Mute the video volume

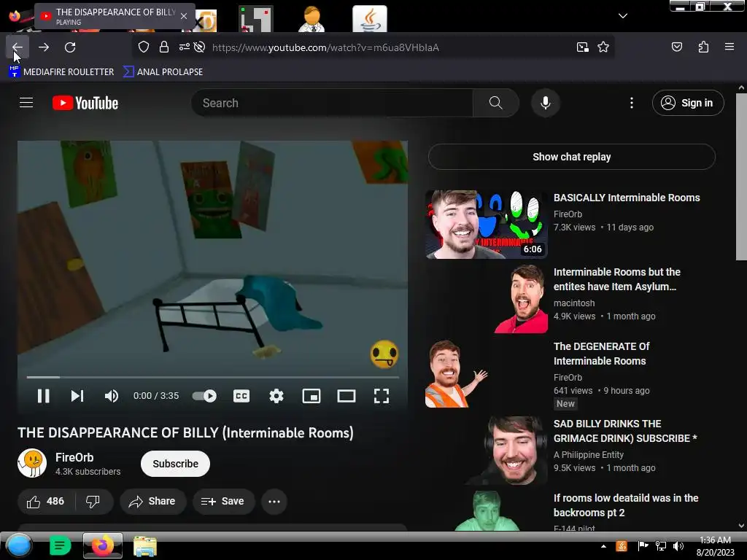point(112,396)
